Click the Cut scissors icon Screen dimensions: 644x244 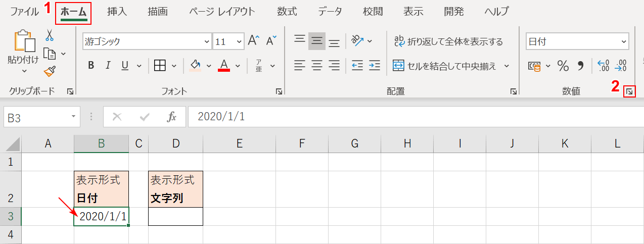49,35
